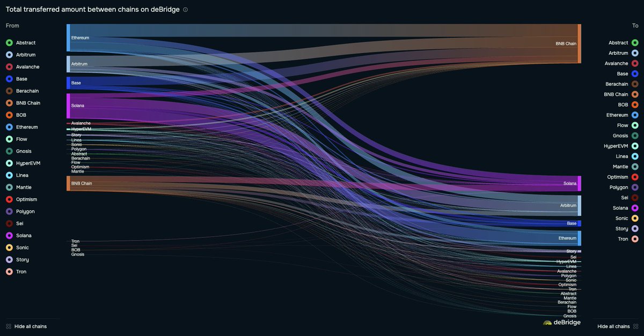Click the Flow ring icon in From legend
Screen dimensions: 644x336
point(9,139)
